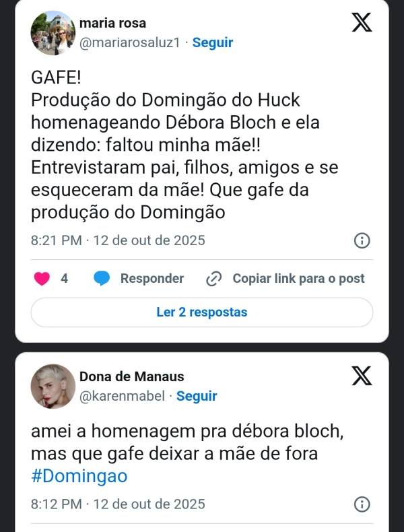Follow @karenmabel via Seguir link
The height and width of the screenshot is (532, 404).
tap(197, 396)
